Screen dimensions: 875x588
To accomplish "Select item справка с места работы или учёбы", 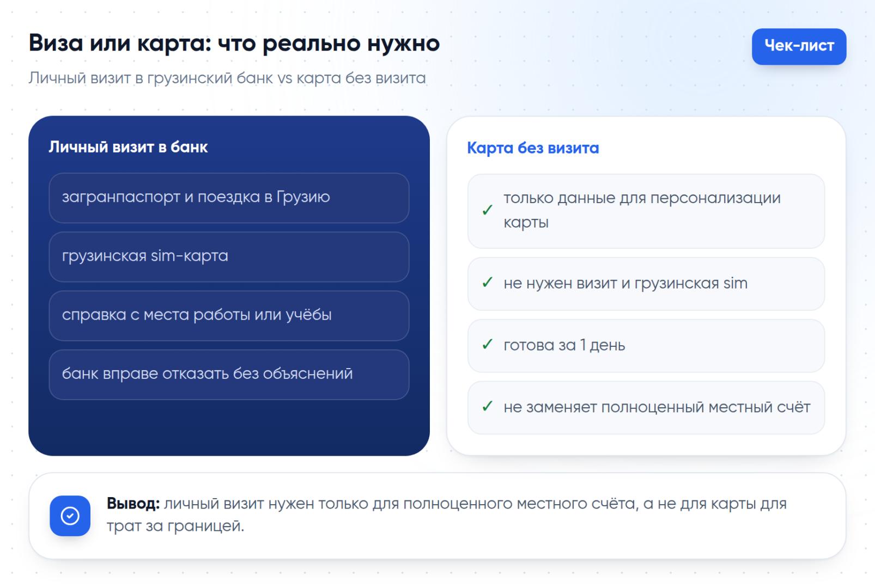I will coord(229,316).
